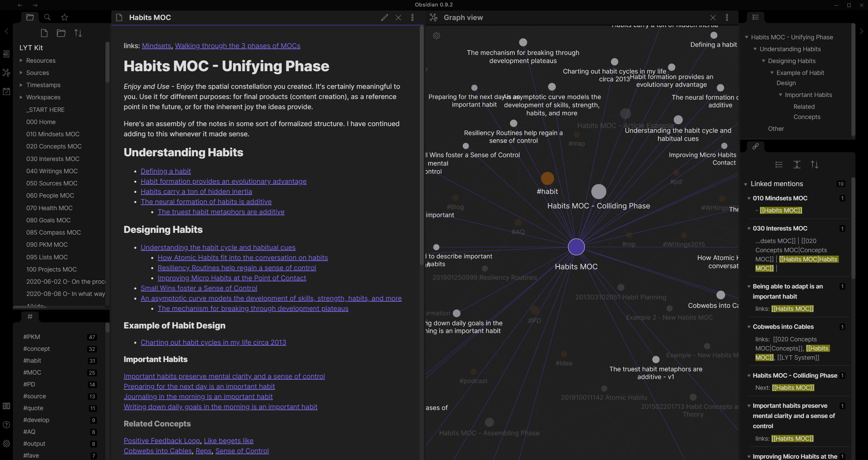The height and width of the screenshot is (460, 868).
Task: Select the #habit tag in sidebar
Action: coord(32,360)
